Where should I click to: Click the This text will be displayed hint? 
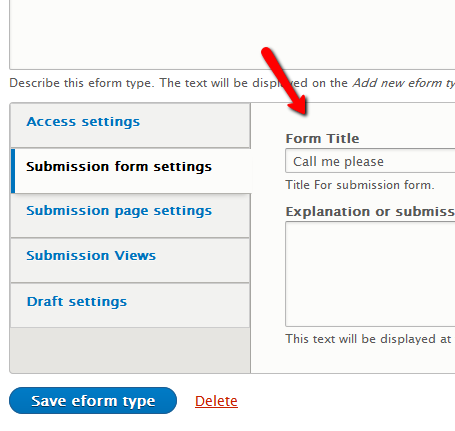368,339
